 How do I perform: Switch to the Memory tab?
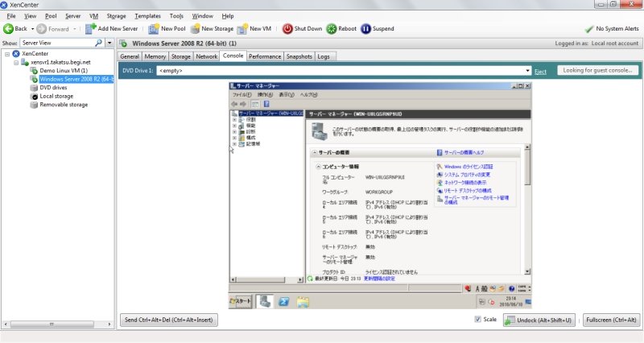[x=155, y=56]
